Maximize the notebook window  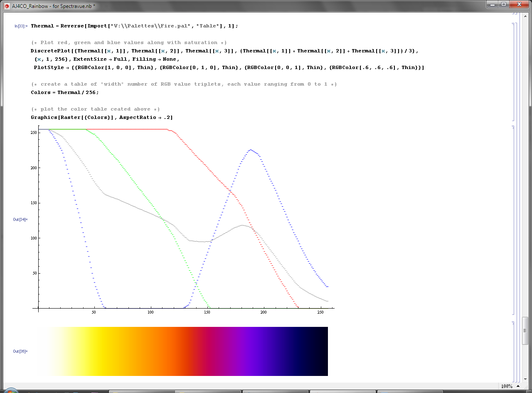click(x=504, y=4)
